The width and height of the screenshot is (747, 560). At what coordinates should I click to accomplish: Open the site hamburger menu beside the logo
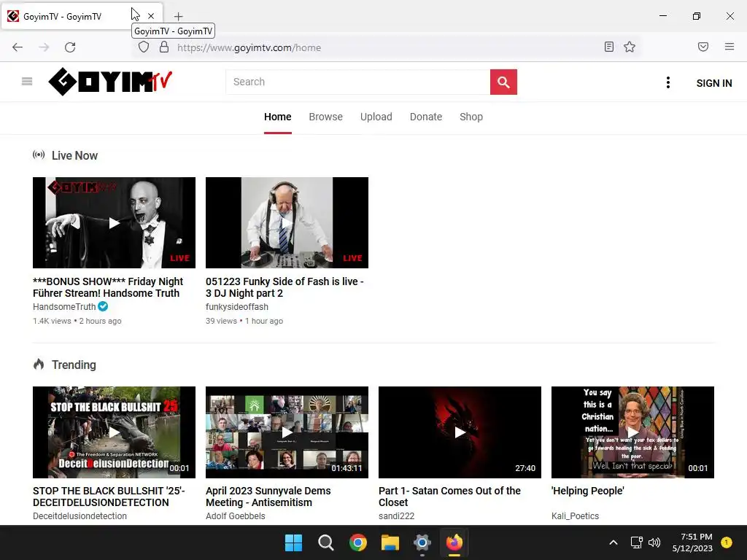tap(27, 82)
